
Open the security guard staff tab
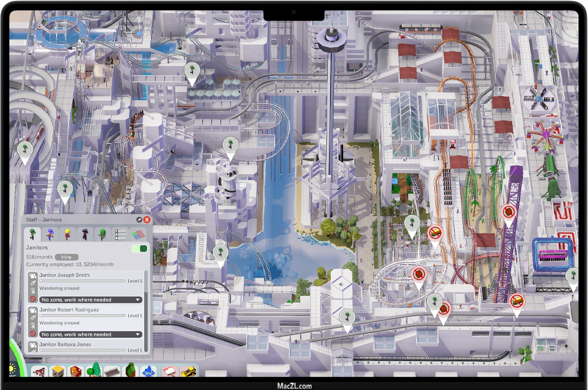coord(85,234)
